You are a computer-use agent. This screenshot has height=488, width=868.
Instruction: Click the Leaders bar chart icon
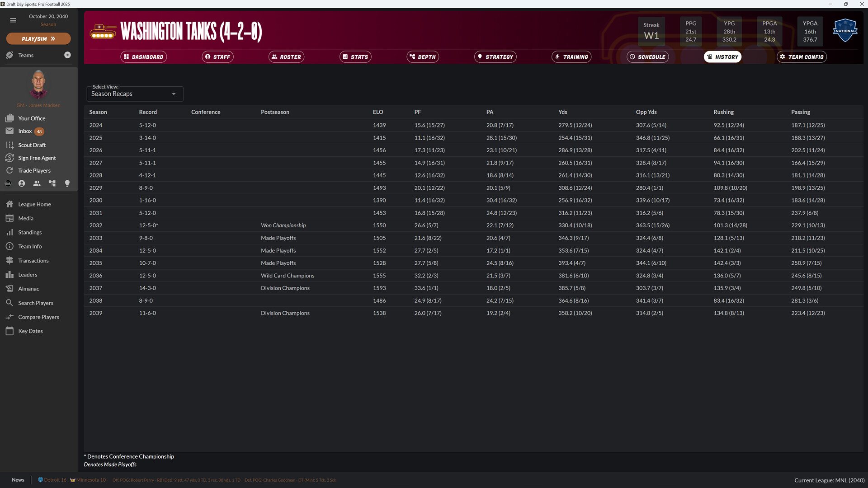[x=10, y=275]
